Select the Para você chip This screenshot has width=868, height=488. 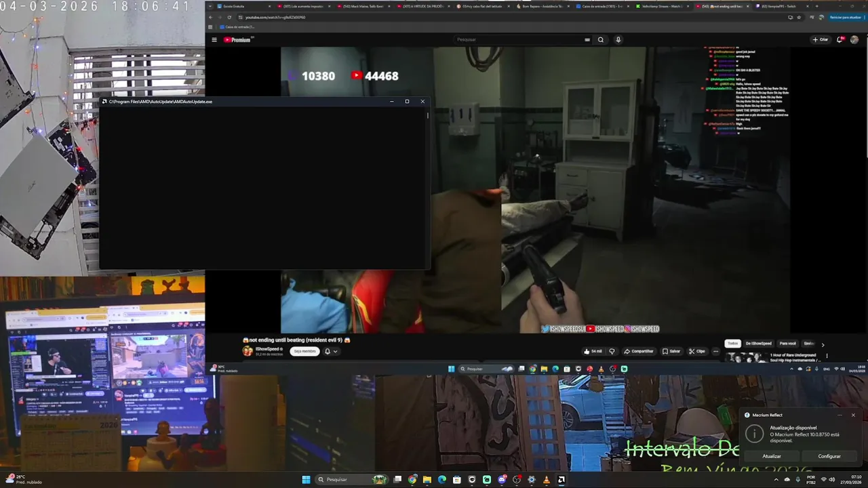787,344
